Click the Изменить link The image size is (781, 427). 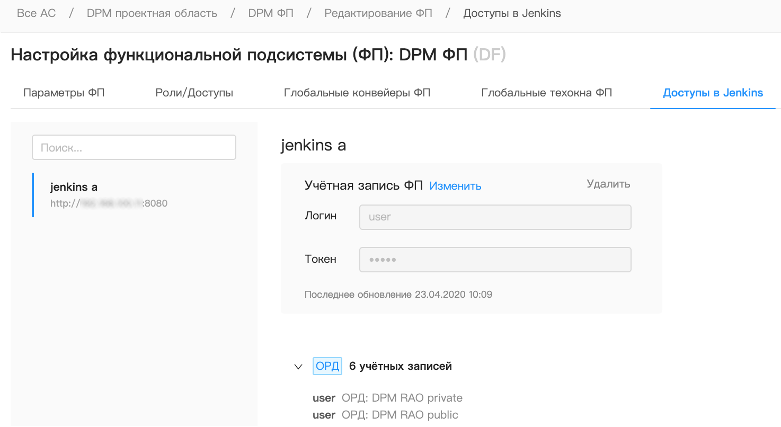coord(455,186)
